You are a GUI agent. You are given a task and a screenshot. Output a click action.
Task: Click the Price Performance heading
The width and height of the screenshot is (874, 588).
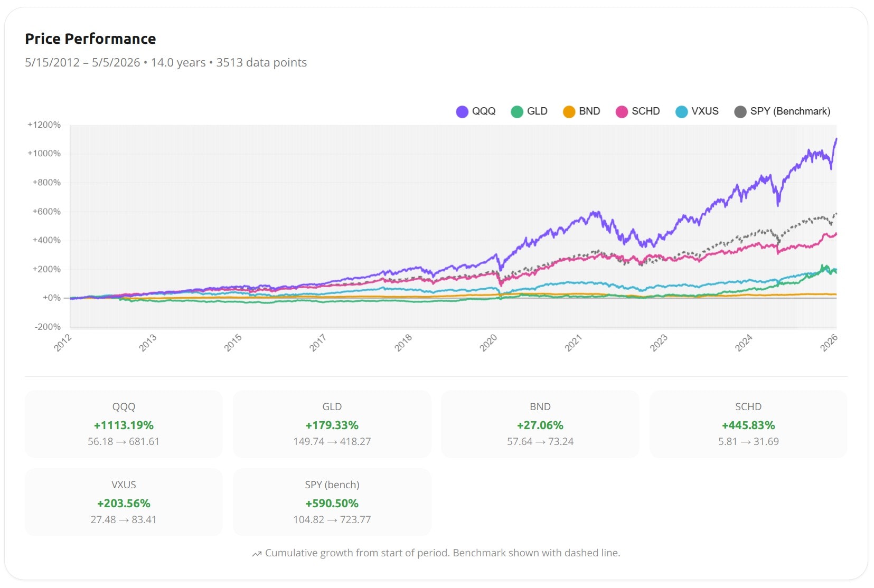point(90,39)
